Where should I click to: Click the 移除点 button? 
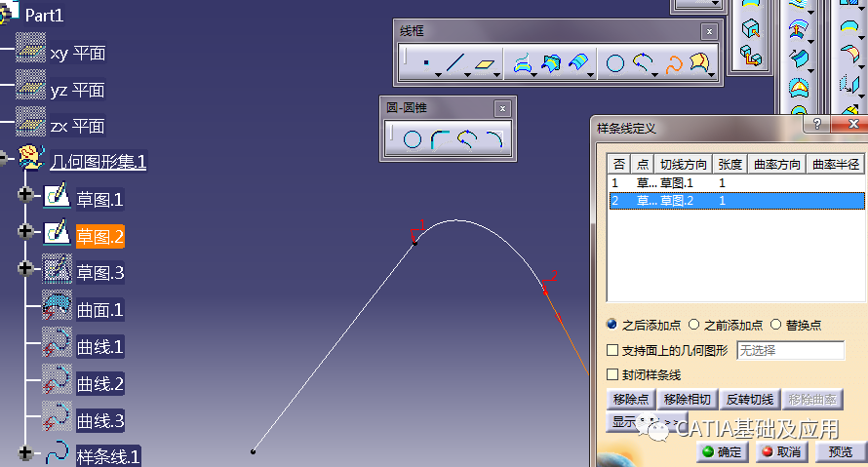coord(630,399)
